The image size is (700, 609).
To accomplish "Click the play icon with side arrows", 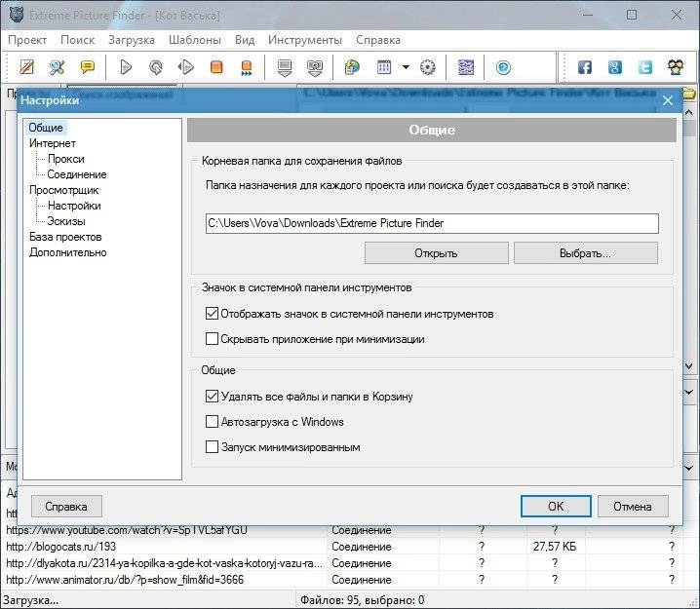I will click(x=185, y=67).
